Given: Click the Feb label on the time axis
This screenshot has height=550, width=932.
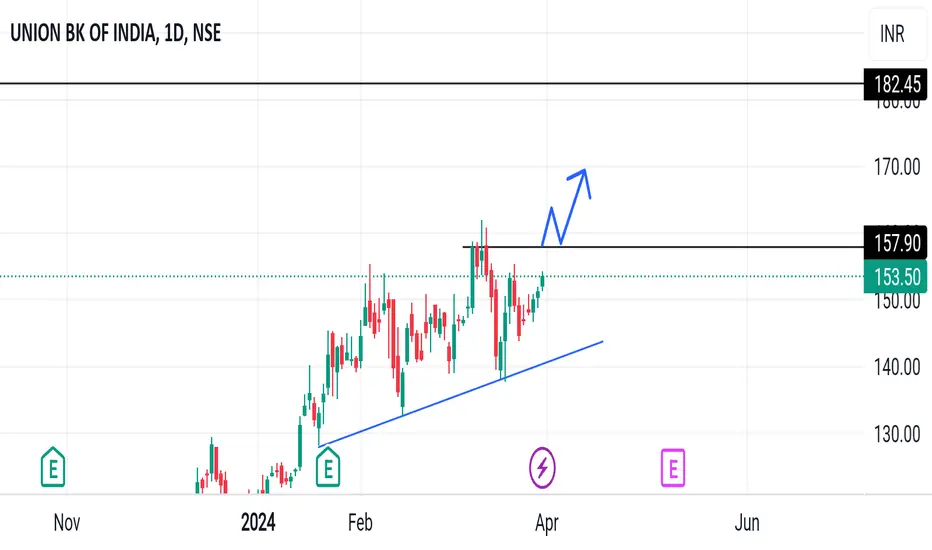Looking at the screenshot, I should pos(360,523).
